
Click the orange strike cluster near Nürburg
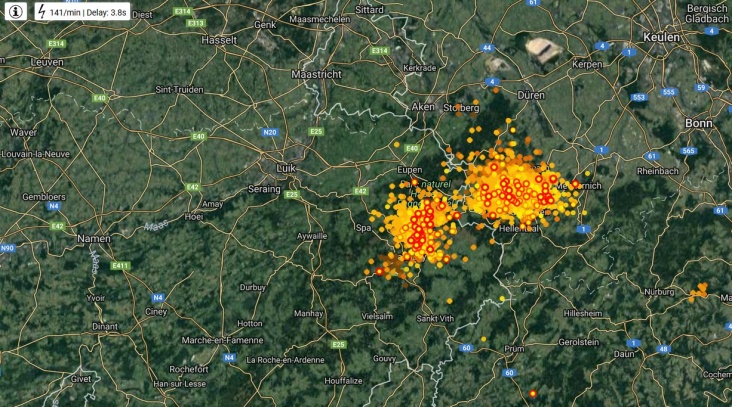click(x=698, y=291)
